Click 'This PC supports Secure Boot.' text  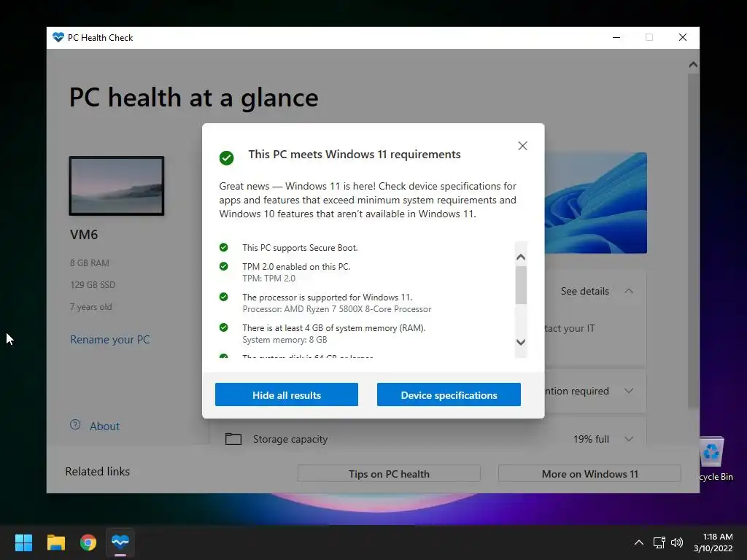coord(300,248)
